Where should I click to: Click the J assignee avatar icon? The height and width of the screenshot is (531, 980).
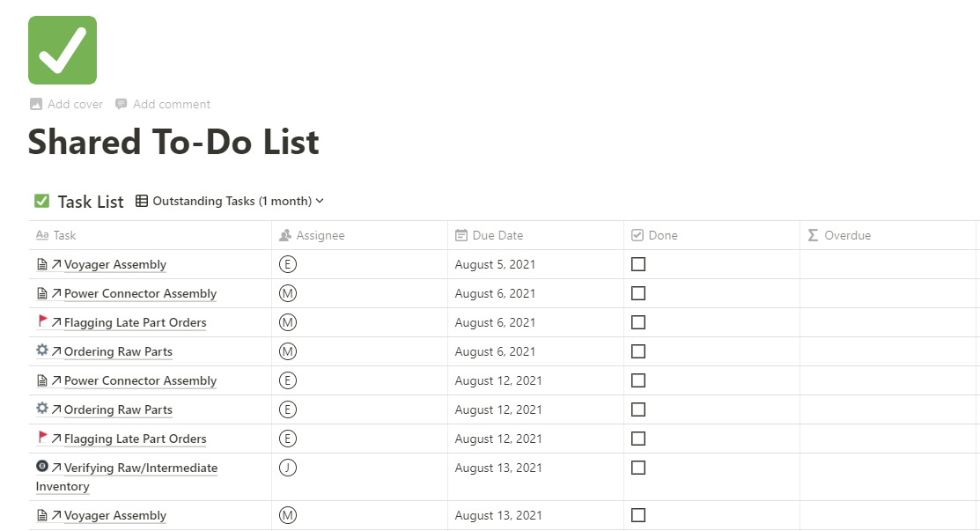(x=288, y=468)
